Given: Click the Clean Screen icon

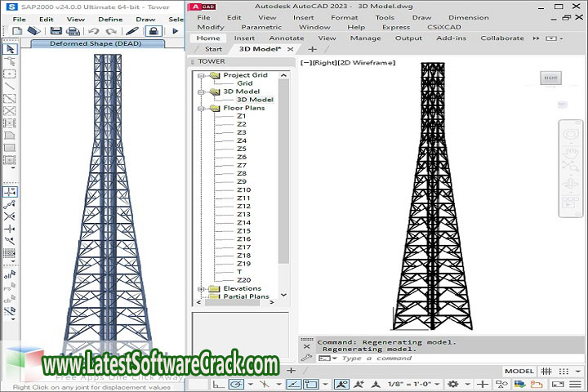Looking at the screenshot, I should pos(558,384).
